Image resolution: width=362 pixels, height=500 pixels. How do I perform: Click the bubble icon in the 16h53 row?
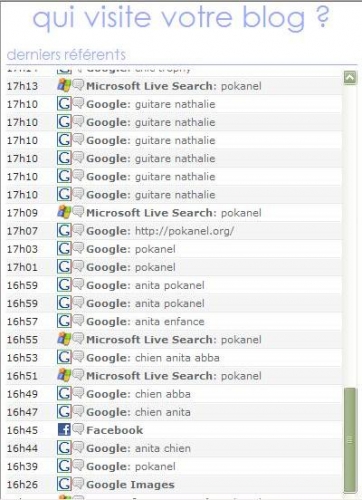[x=78, y=356]
